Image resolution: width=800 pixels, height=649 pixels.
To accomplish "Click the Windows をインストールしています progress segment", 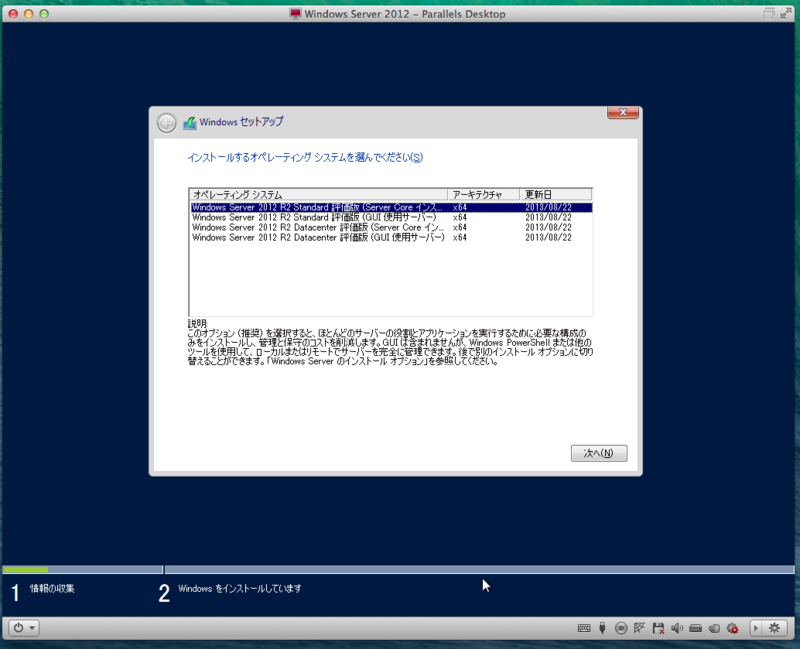I will (480, 569).
